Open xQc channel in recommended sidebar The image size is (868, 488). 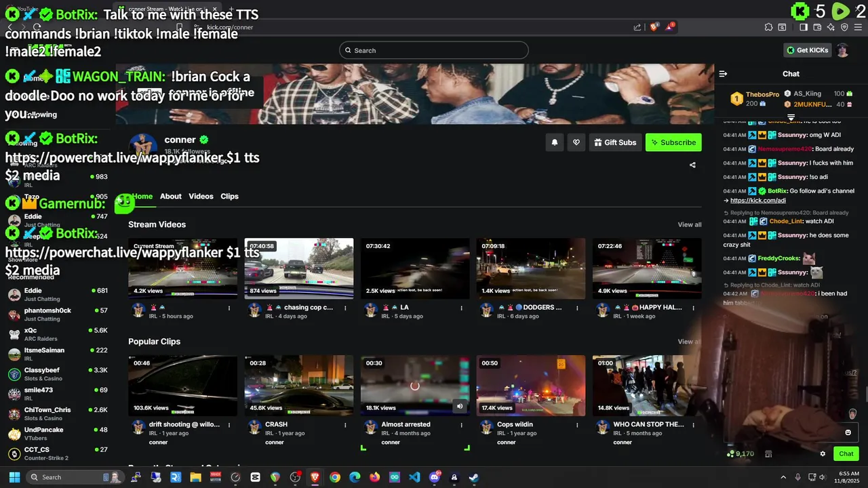pyautogui.click(x=58, y=335)
